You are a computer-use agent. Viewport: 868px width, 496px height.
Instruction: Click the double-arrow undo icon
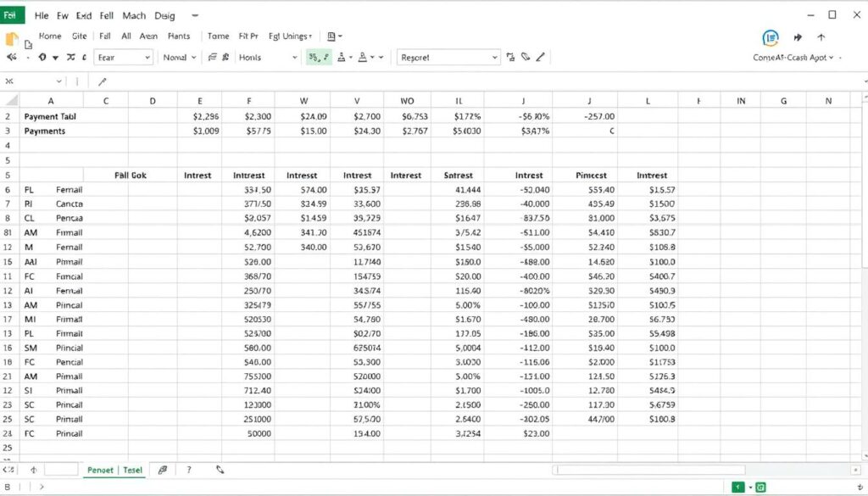pyautogui.click(x=11, y=57)
